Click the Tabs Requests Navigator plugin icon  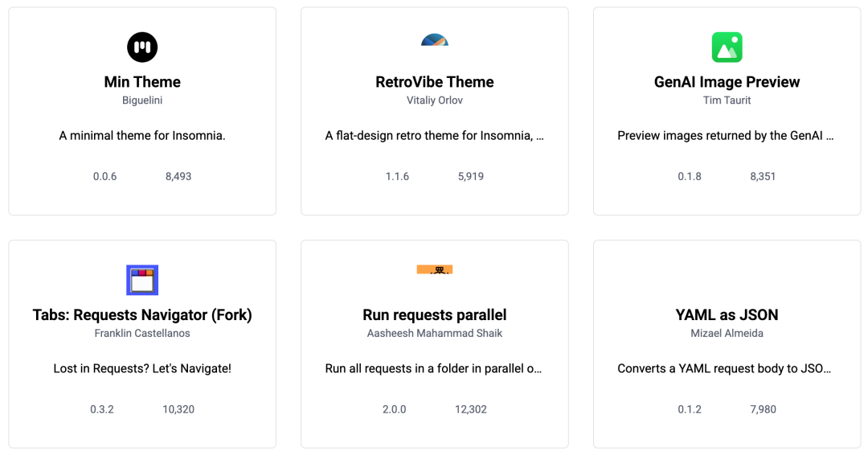pyautogui.click(x=142, y=280)
